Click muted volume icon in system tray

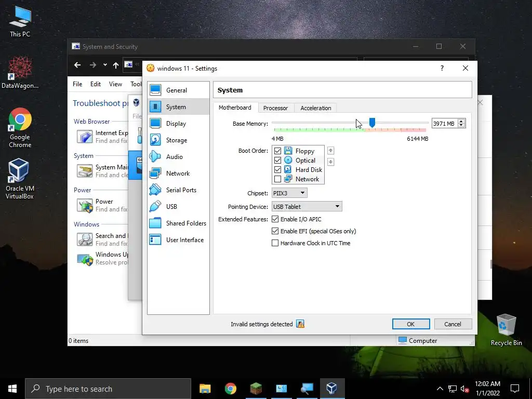click(x=465, y=389)
